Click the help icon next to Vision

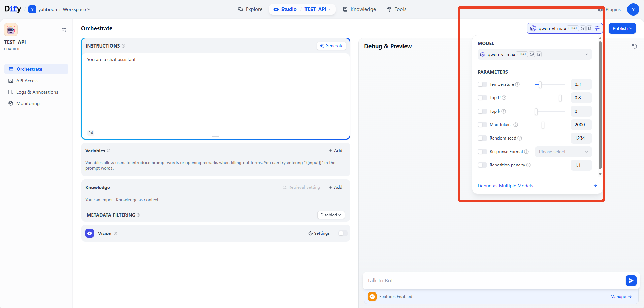[115, 233]
